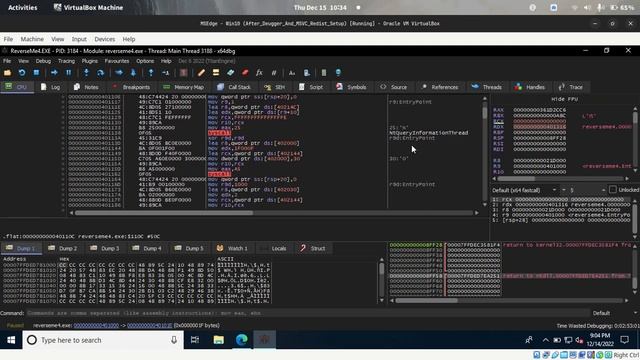The image size is (640, 360).
Task: Click the disassembly horizontal scrollbar
Action: (273, 213)
